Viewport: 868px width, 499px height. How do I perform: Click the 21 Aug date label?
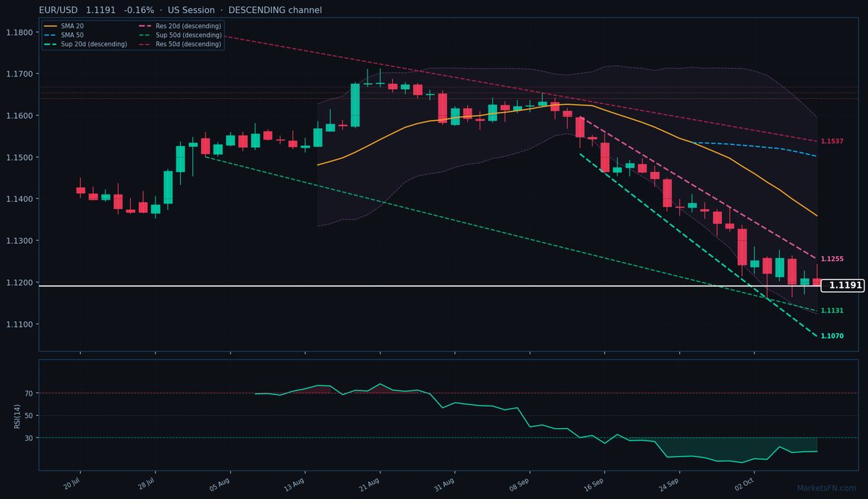[x=371, y=484]
